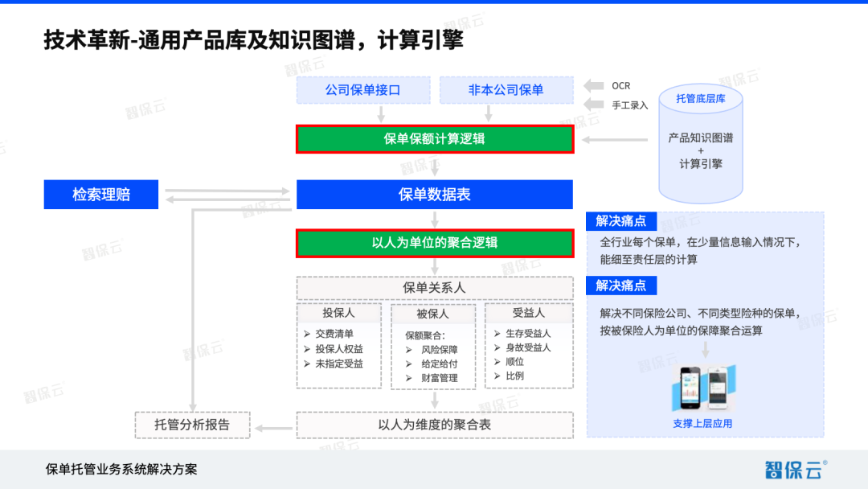Image resolution: width=868 pixels, height=489 pixels.
Task: Collapse the 保单关系人 section
Action: tap(434, 287)
